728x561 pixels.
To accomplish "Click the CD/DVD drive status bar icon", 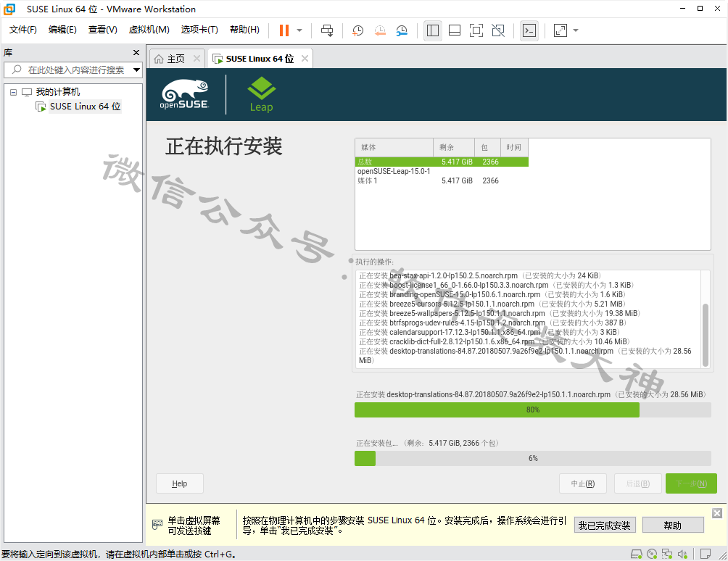I will click(x=652, y=554).
